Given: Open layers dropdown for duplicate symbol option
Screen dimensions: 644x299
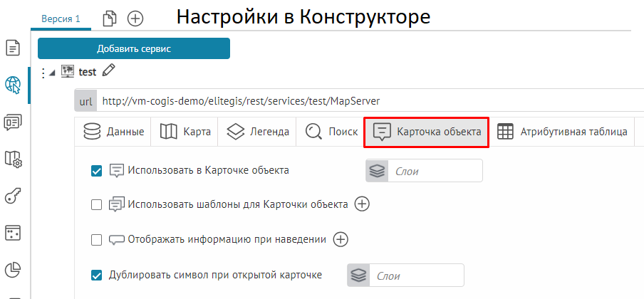Looking at the screenshot, I should coord(405,276).
